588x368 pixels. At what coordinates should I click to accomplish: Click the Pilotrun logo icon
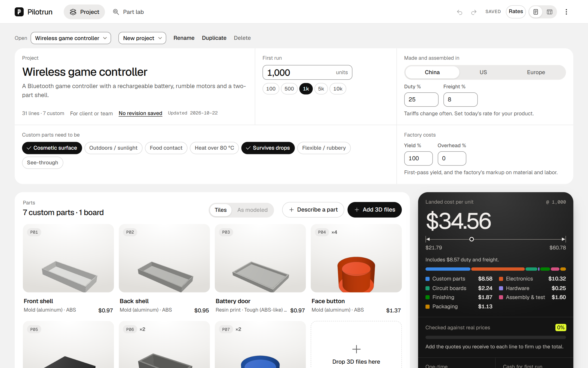tap(19, 12)
